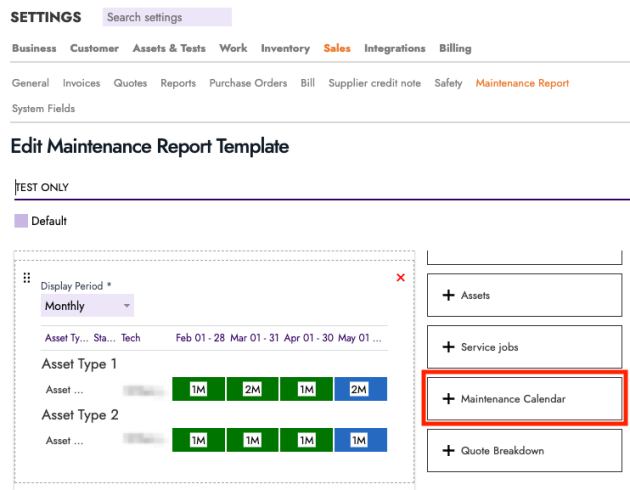Click plus icon beside Assets

pos(447,296)
